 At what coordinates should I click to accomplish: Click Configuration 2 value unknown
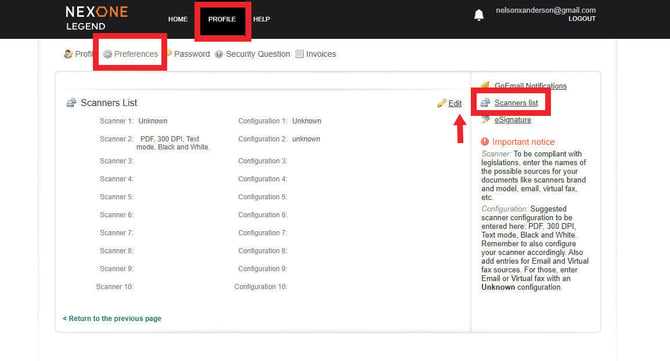click(306, 139)
